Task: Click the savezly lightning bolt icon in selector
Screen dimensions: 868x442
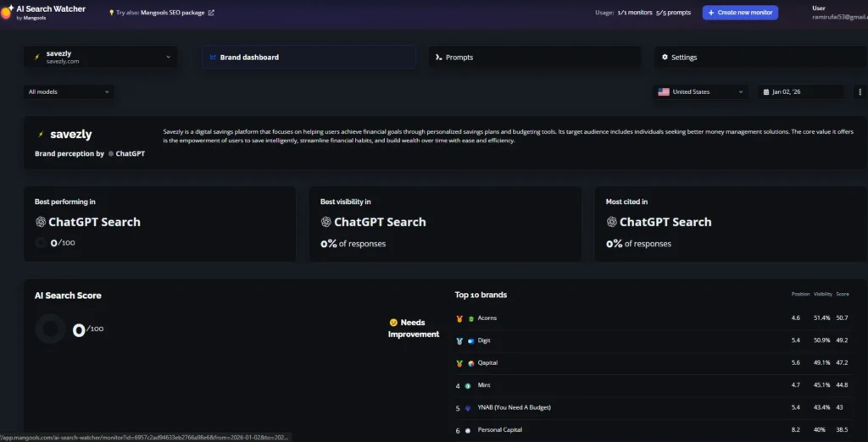Action: [37, 57]
